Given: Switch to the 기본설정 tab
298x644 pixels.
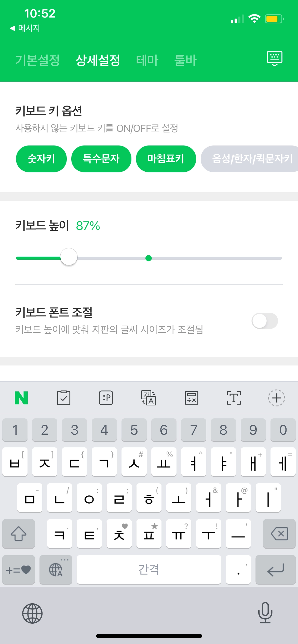Looking at the screenshot, I should coord(38,61).
